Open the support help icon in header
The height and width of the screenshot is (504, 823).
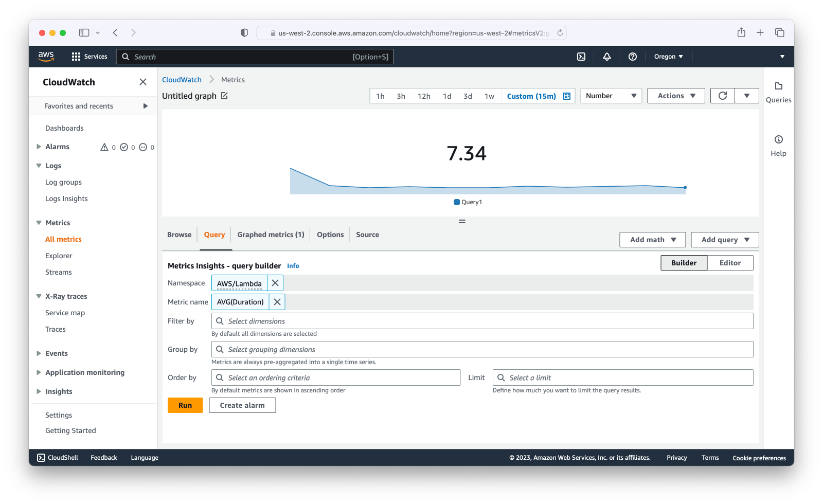pos(633,57)
